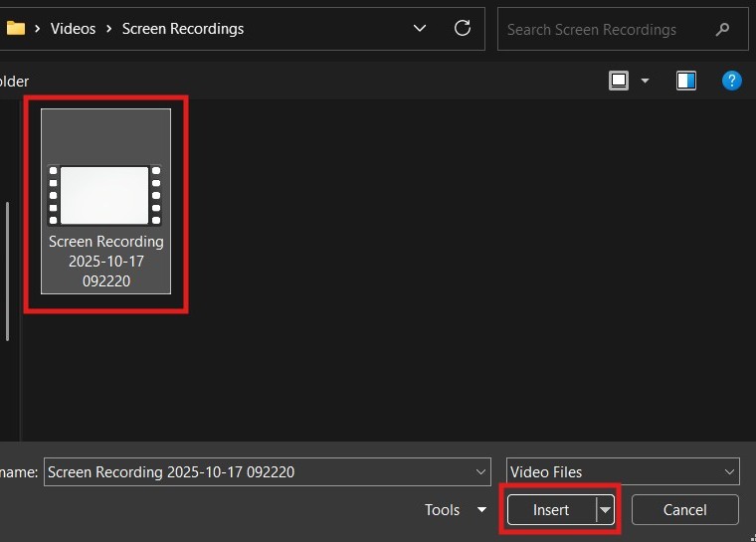Expand the file name suggestions dropdown
The height and width of the screenshot is (542, 756).
point(481,472)
